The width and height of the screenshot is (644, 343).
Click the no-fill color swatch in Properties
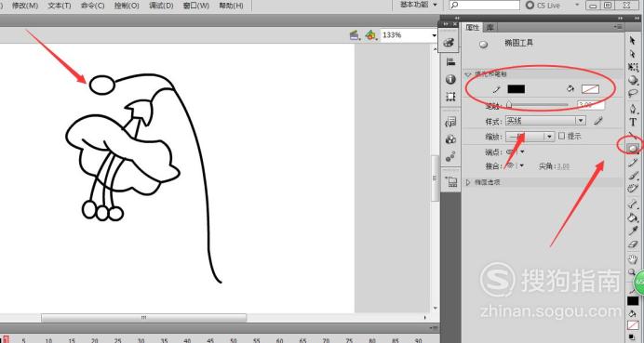590,89
